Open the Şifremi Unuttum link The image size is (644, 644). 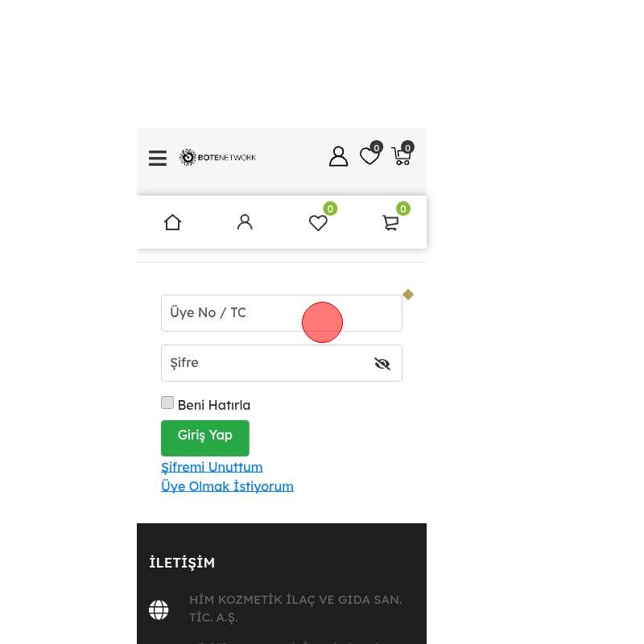212,467
